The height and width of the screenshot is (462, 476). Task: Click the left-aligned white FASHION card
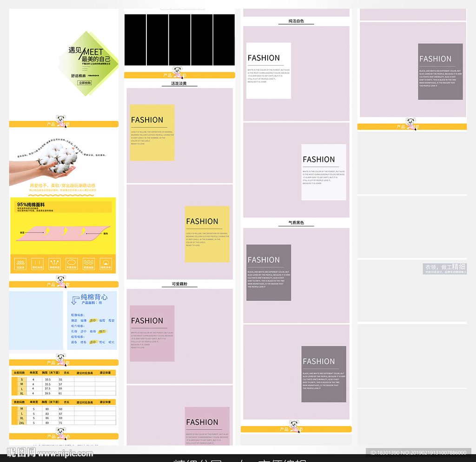click(x=269, y=70)
